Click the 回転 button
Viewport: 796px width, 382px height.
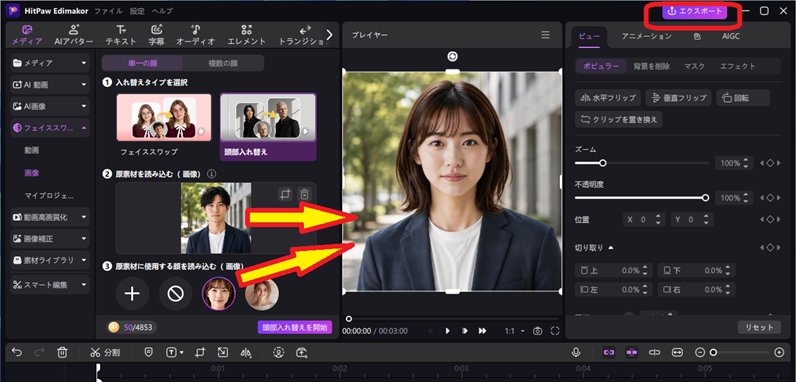click(x=743, y=98)
